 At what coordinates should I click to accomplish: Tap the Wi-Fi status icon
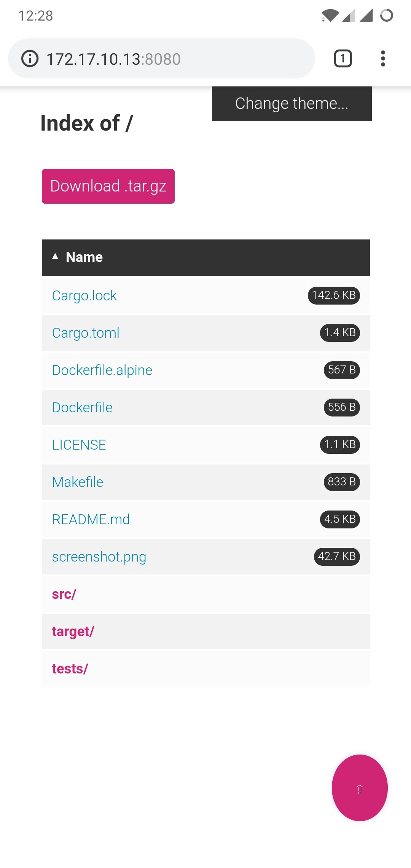pyautogui.click(x=330, y=16)
